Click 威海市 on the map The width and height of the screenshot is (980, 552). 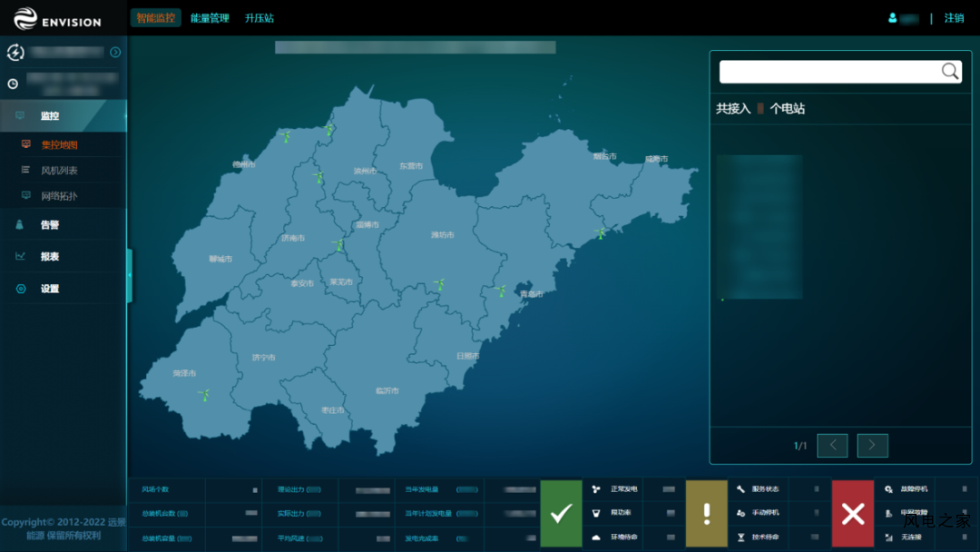point(656,159)
